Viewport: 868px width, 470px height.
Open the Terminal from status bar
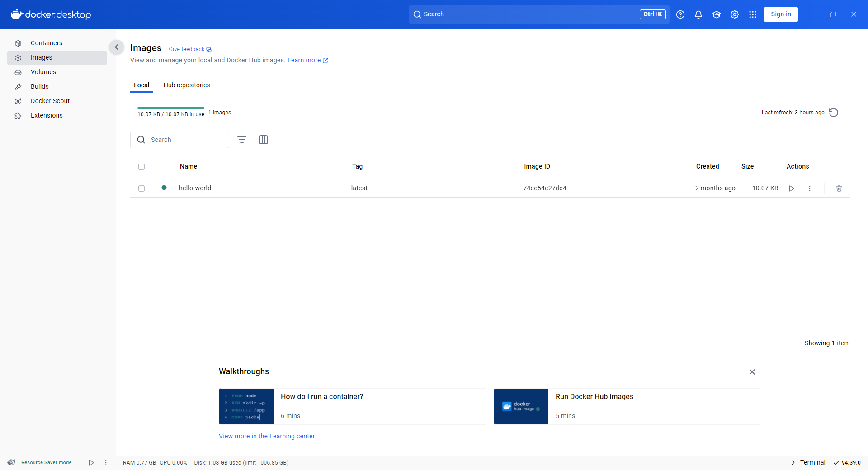point(808,462)
